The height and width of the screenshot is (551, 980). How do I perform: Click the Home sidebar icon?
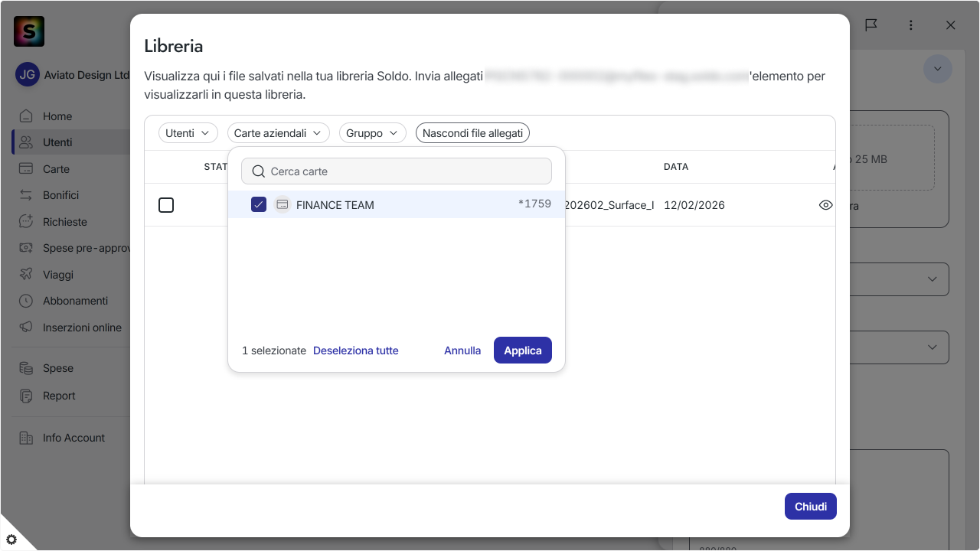tap(26, 116)
